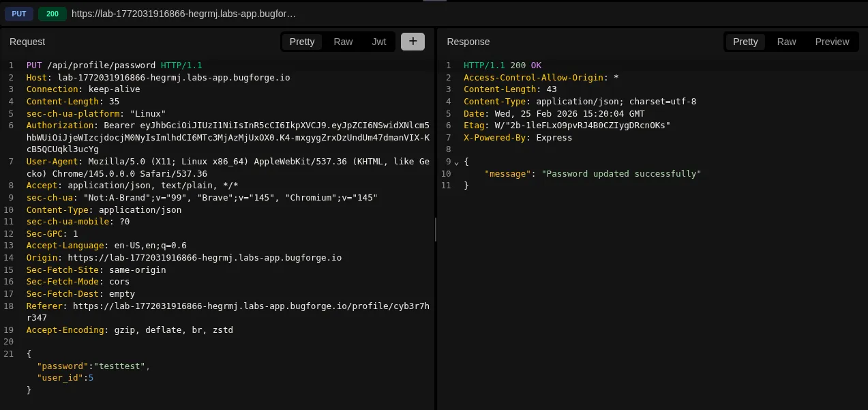Click the 200 status code badge
Image resolution: width=868 pixels, height=410 pixels.
coord(53,14)
